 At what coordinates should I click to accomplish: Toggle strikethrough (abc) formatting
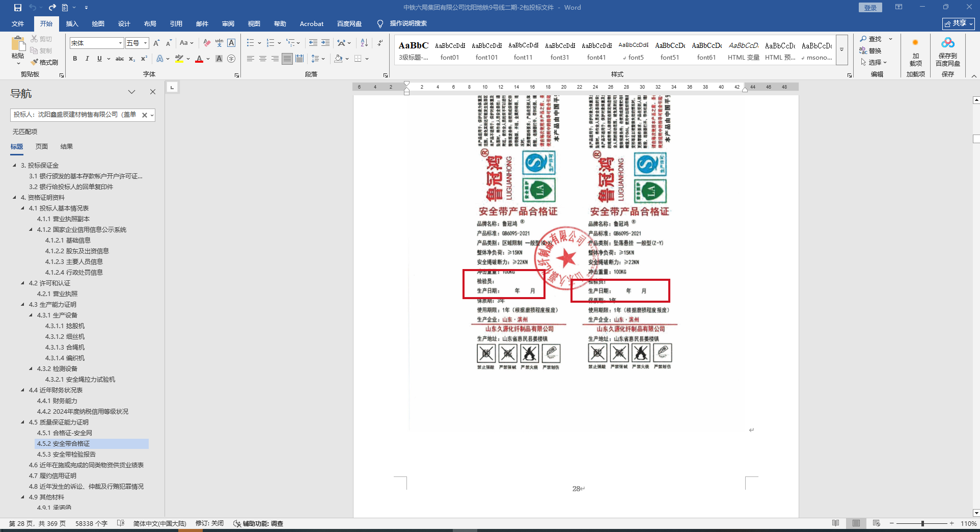point(120,59)
